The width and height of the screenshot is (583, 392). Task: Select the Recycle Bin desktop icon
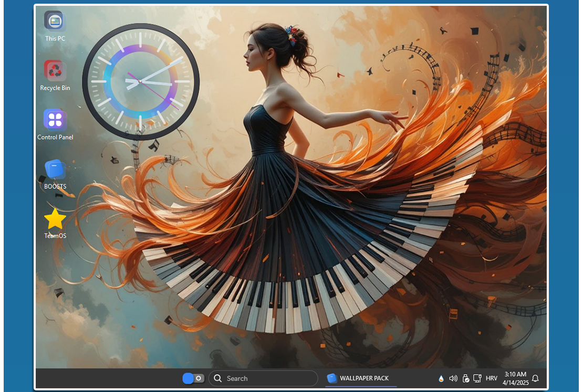(55, 71)
